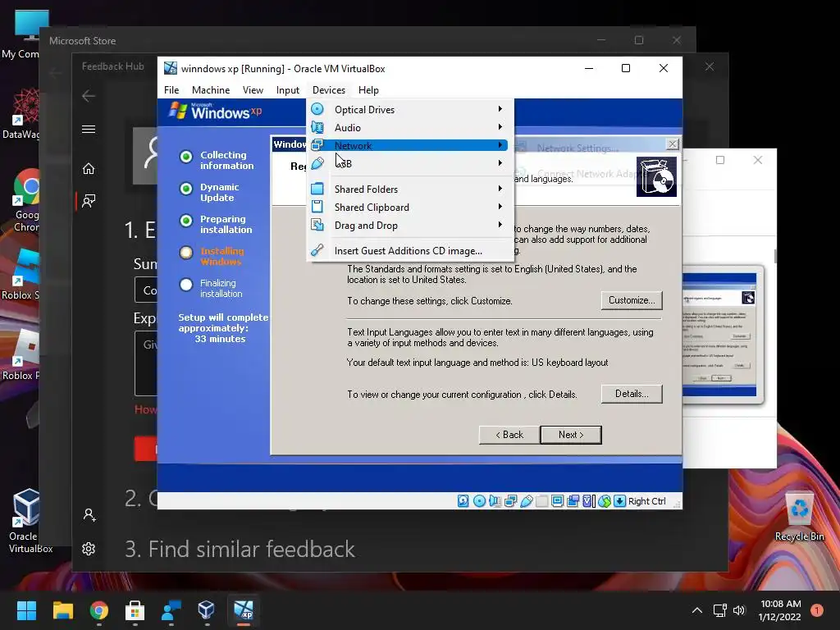Click the keyboard capture arrow icon
This screenshot has height=630, width=840.
point(619,501)
